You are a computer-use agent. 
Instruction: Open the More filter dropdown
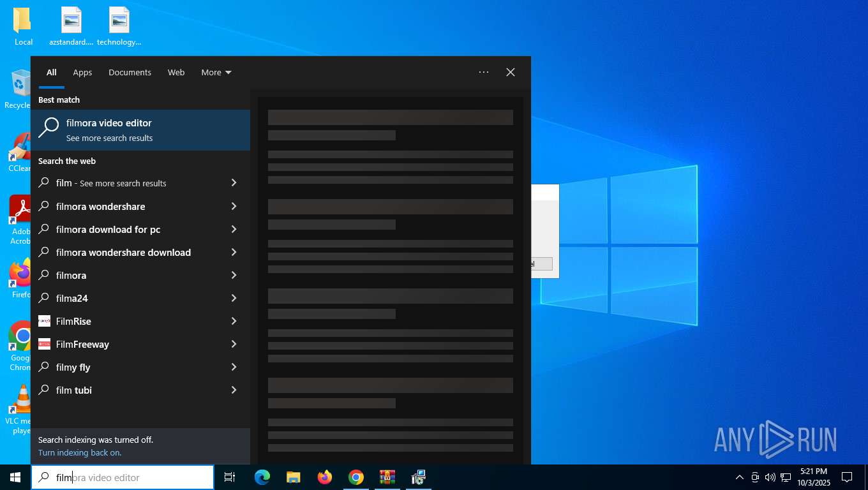tap(216, 73)
